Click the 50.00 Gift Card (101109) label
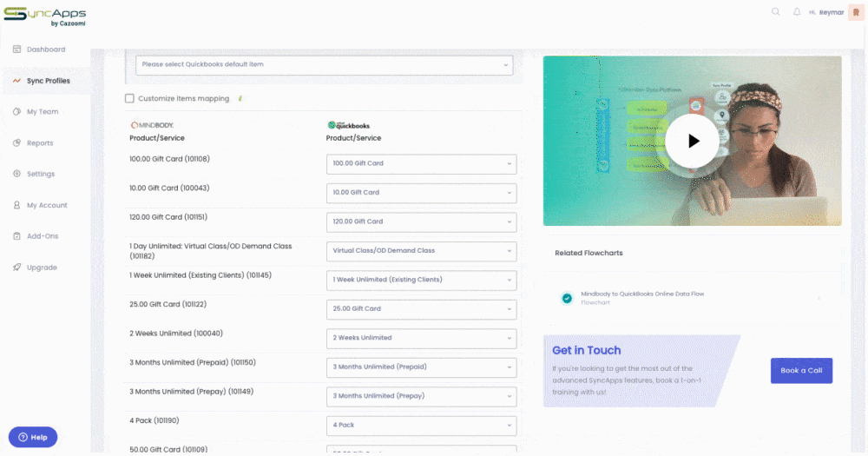 (x=168, y=449)
